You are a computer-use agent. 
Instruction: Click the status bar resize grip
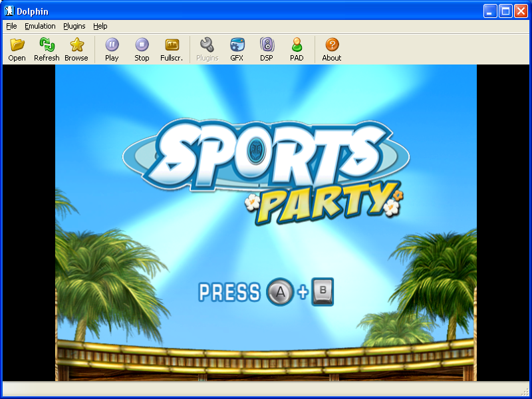pos(524,392)
